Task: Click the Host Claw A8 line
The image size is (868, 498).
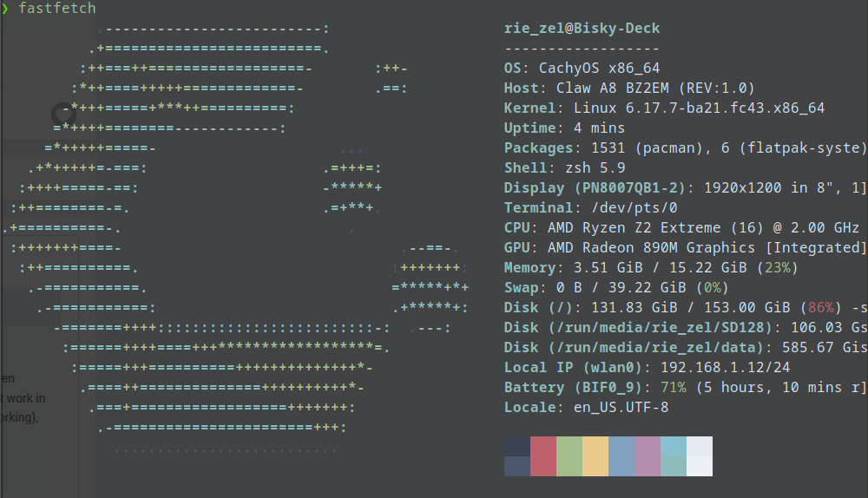Action: pyautogui.click(x=629, y=88)
